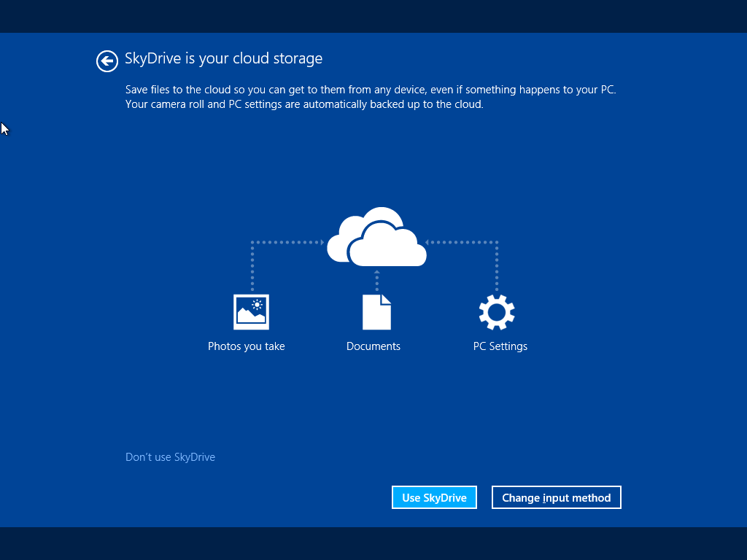Click the 'Photos you take' label

point(247,346)
